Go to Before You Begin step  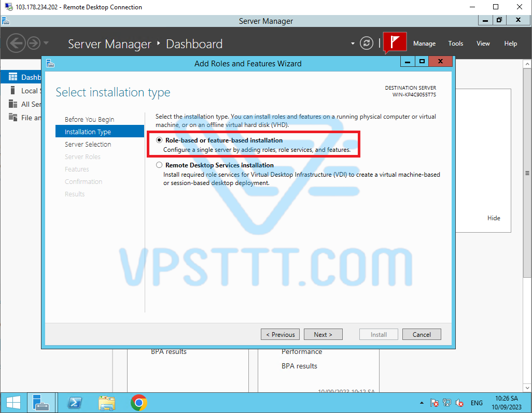click(90, 119)
